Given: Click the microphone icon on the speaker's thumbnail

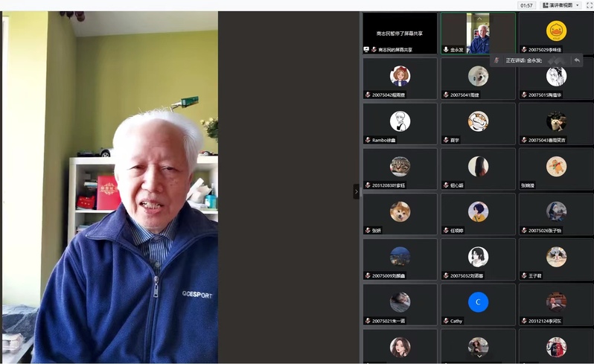Looking at the screenshot, I should click(446, 50).
